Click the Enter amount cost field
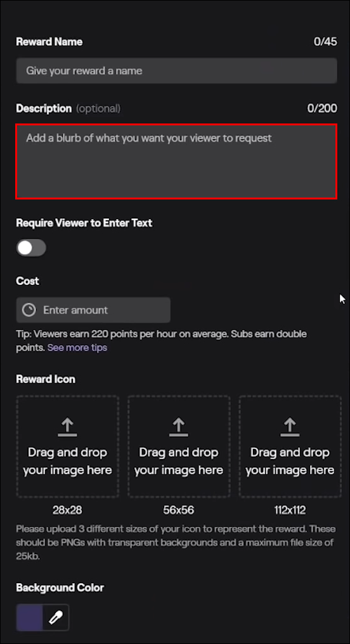 tap(93, 310)
